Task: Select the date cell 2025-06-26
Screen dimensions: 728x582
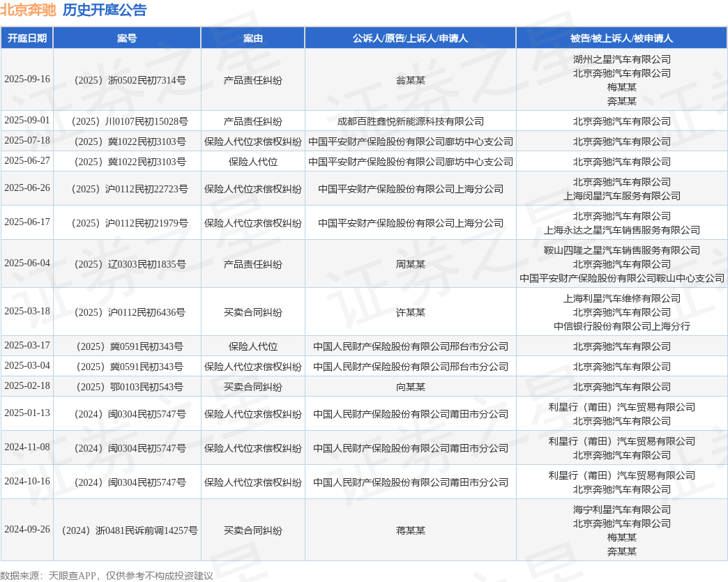Action: 27,188
